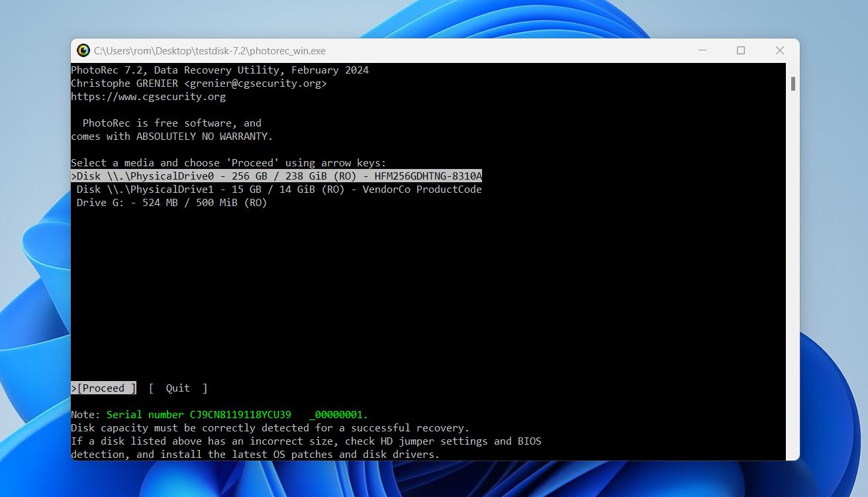This screenshot has height=497, width=868.
Task: Select Disk PhysicalDrive0 256 GB entry
Action: (x=277, y=176)
